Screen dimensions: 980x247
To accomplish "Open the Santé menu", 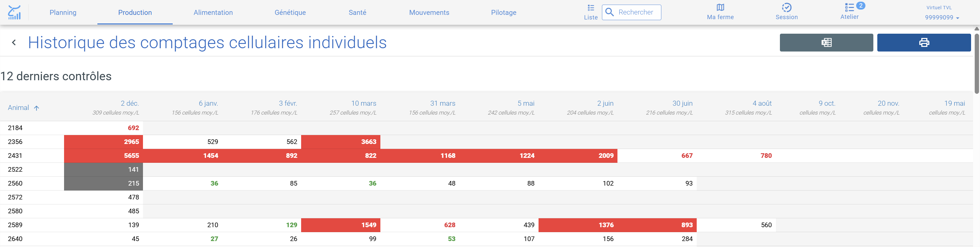I will click(358, 13).
